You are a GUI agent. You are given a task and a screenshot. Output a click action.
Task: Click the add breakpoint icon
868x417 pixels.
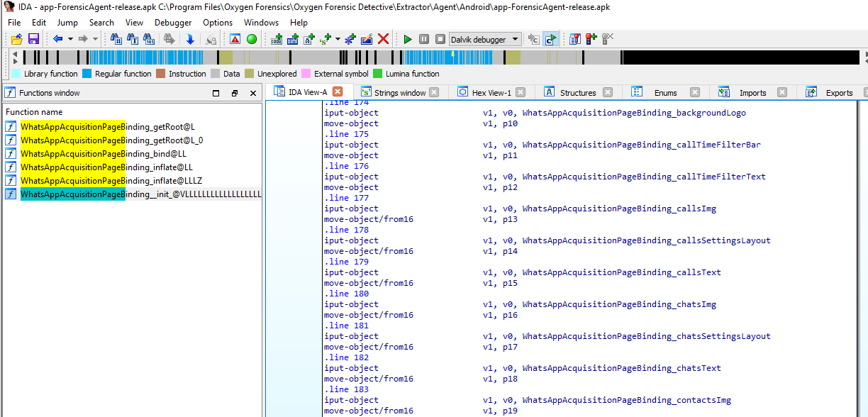click(x=591, y=39)
